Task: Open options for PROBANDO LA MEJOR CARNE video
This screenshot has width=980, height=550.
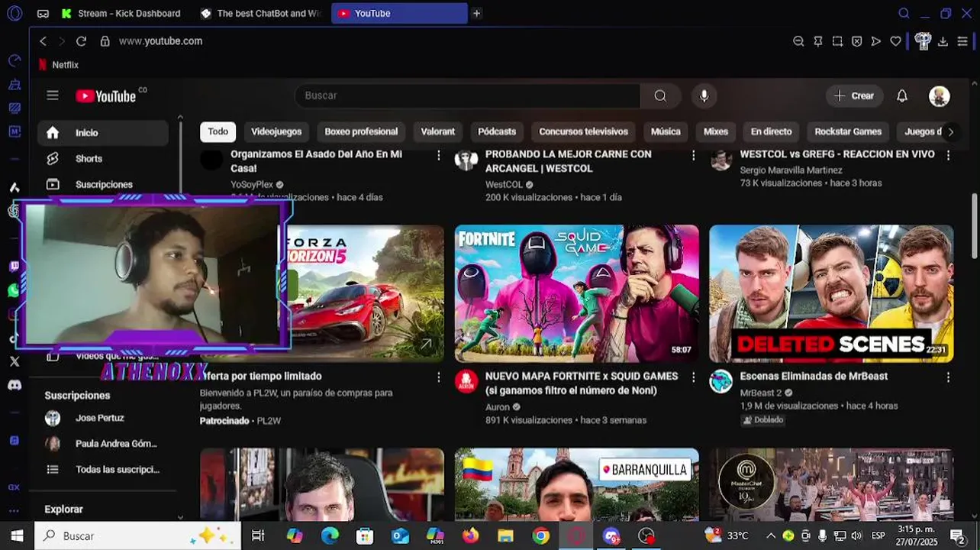Action: pos(693,155)
